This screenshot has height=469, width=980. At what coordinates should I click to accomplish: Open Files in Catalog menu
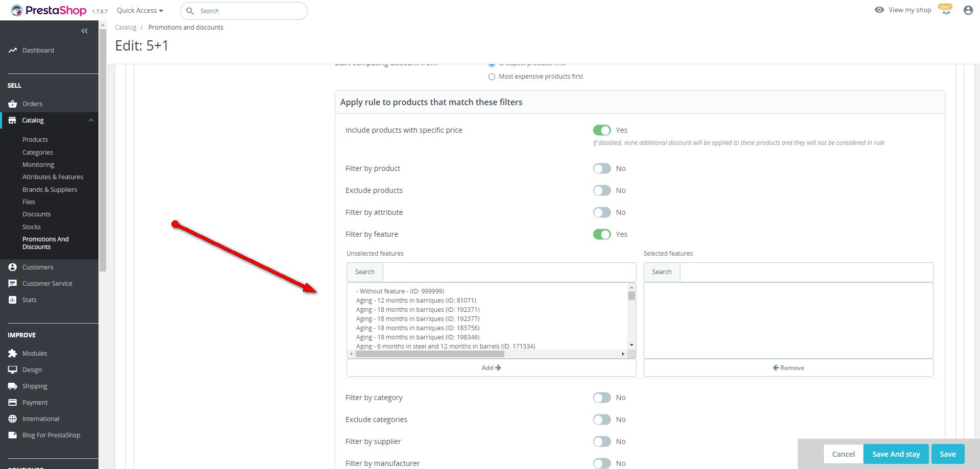coord(29,202)
